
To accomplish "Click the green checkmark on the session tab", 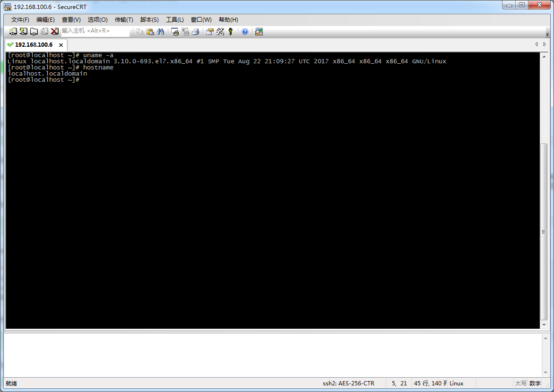I will [10, 44].
